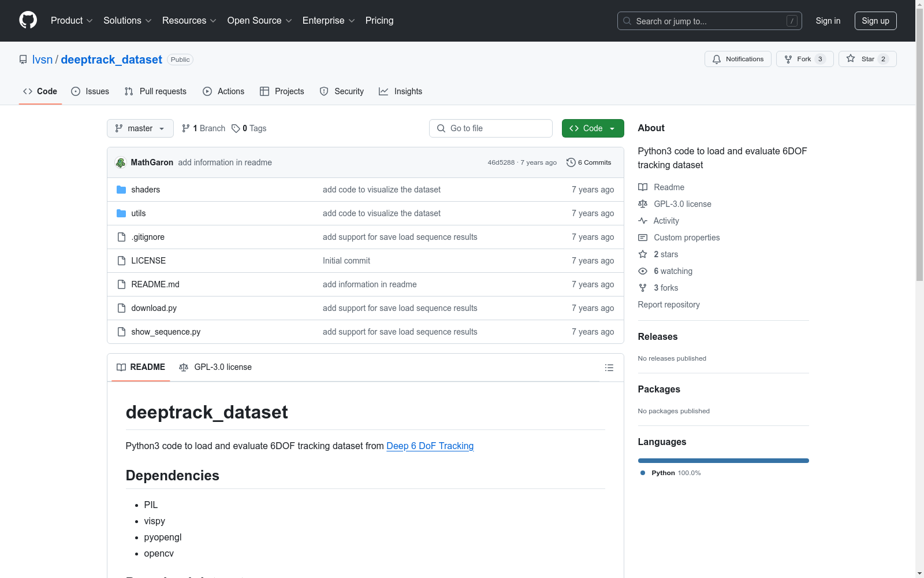Open the Pricing link
This screenshot has width=924, height=578.
tap(379, 21)
